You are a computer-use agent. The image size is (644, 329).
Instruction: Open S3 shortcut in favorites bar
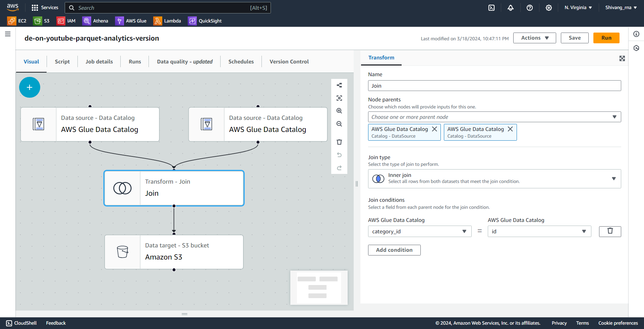pyautogui.click(x=41, y=21)
